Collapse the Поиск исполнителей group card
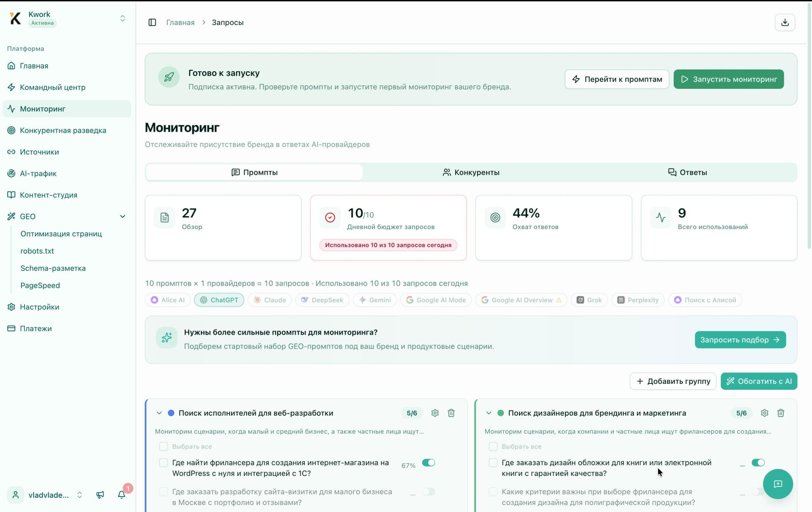 click(x=159, y=413)
